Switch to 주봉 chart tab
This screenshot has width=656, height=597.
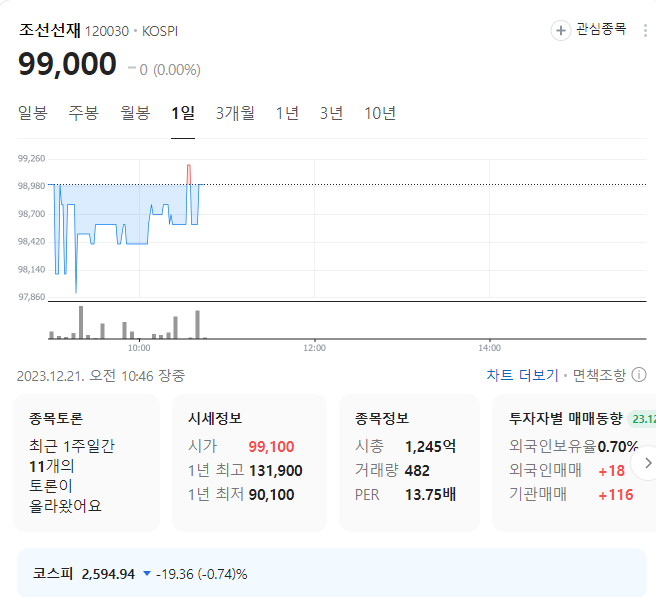[x=84, y=113]
